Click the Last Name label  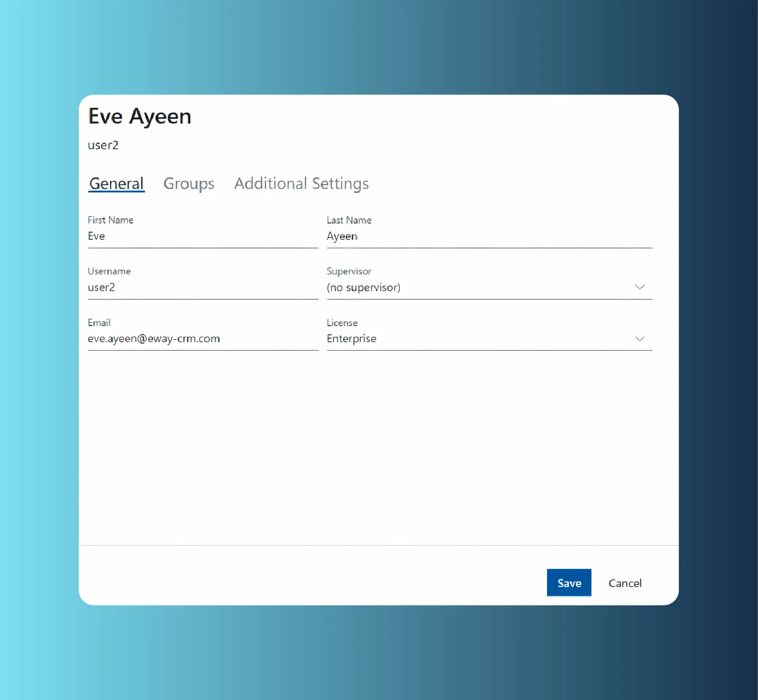pos(349,220)
